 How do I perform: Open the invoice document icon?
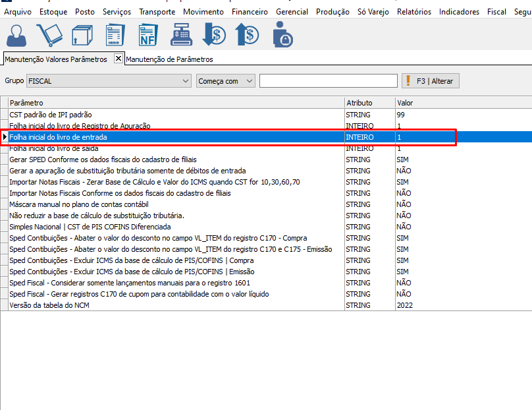click(x=115, y=35)
